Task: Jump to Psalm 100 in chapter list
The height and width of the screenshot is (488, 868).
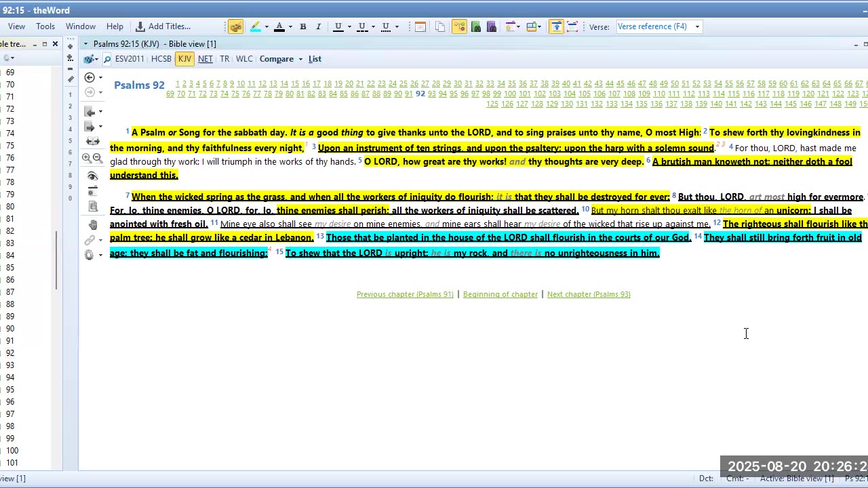Action: [510, 94]
